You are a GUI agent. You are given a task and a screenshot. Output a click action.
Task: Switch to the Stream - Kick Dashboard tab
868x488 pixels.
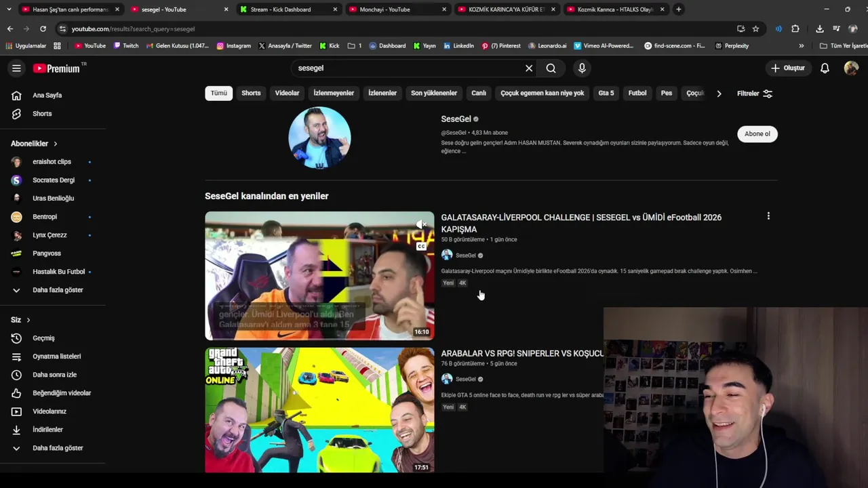click(x=288, y=9)
